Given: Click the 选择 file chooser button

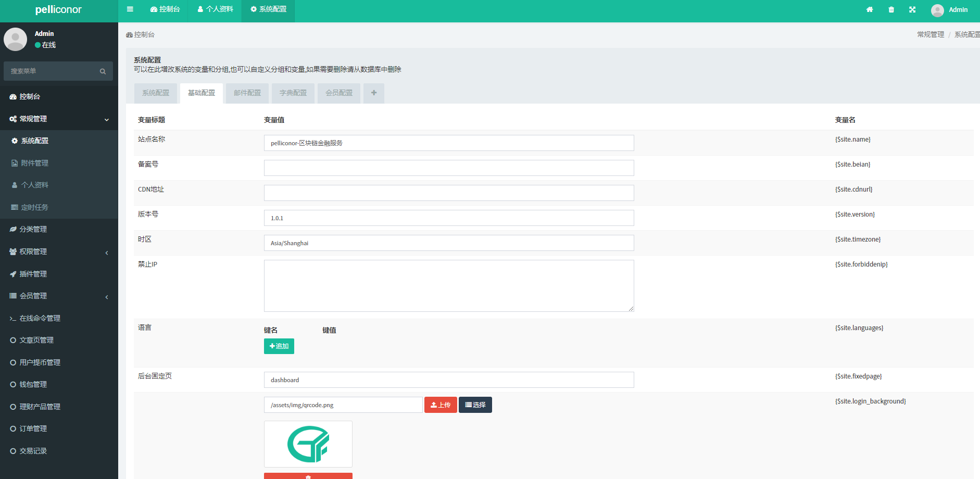Looking at the screenshot, I should [475, 405].
